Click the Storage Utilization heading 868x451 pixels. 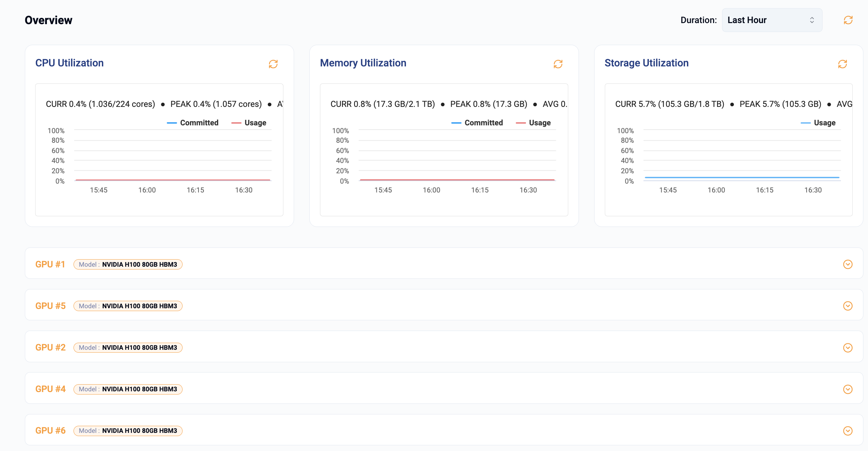646,63
